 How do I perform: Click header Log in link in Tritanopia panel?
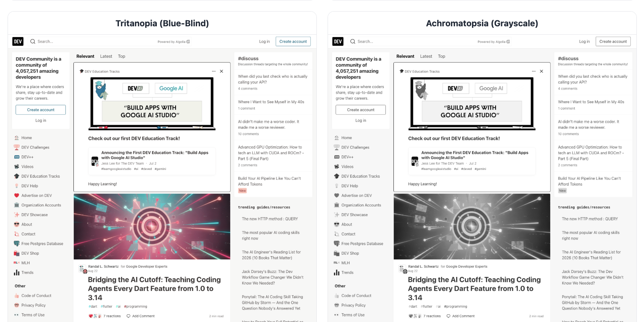tap(265, 41)
